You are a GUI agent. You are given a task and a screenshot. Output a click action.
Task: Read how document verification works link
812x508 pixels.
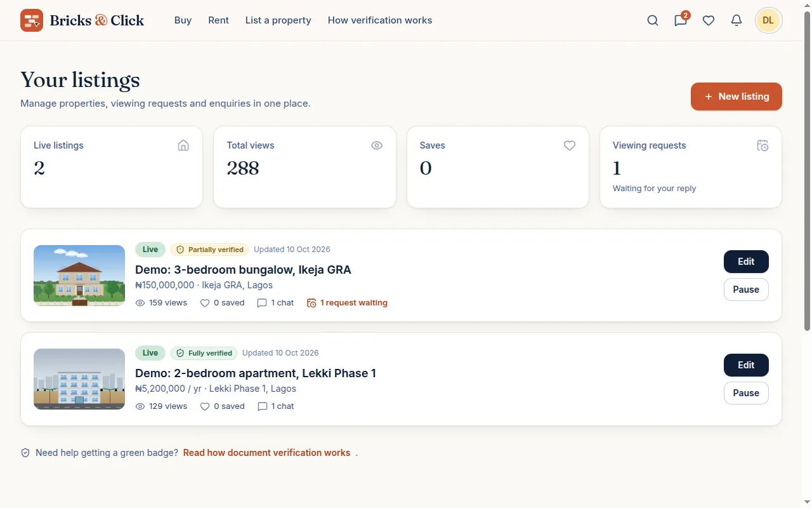click(266, 453)
